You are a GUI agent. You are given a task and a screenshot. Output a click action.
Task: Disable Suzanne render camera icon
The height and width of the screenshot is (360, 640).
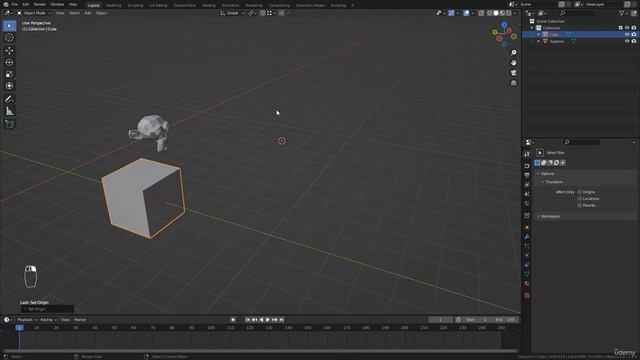coord(634,41)
